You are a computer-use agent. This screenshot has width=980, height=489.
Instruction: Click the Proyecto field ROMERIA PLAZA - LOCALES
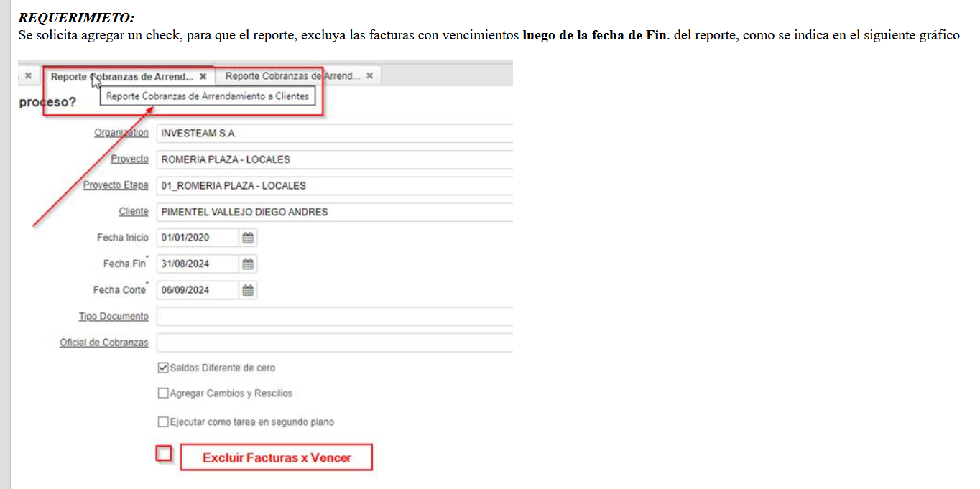[x=334, y=159]
